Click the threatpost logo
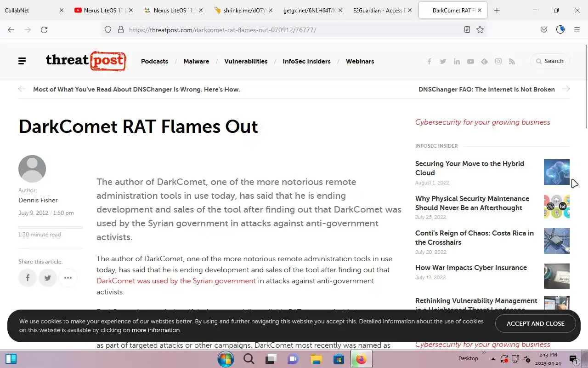This screenshot has height=368, width=588. pyautogui.click(x=86, y=61)
